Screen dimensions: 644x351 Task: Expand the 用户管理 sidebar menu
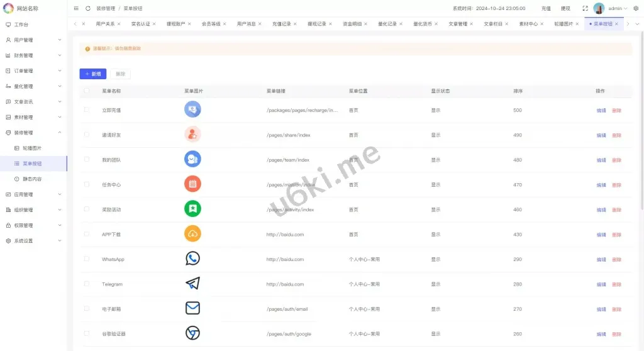(x=33, y=40)
